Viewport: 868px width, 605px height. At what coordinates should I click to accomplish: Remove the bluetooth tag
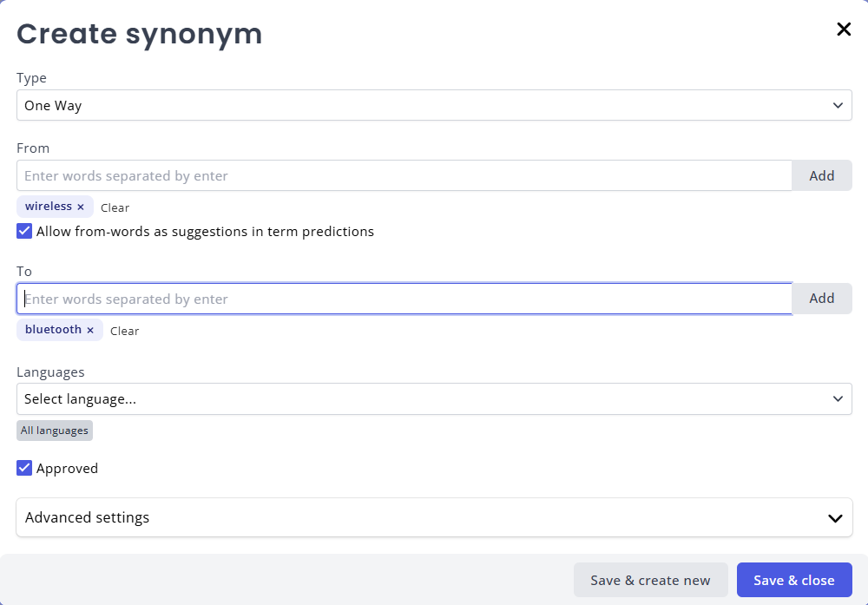pos(90,330)
